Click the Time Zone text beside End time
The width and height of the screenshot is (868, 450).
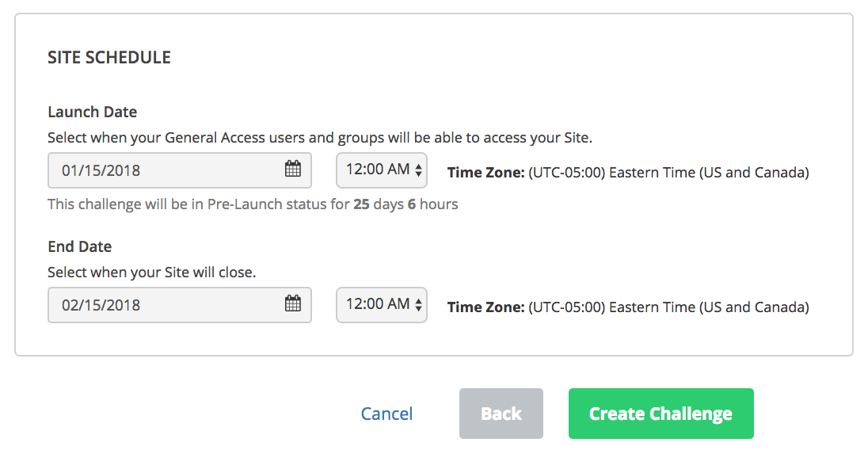pyautogui.click(x=628, y=307)
